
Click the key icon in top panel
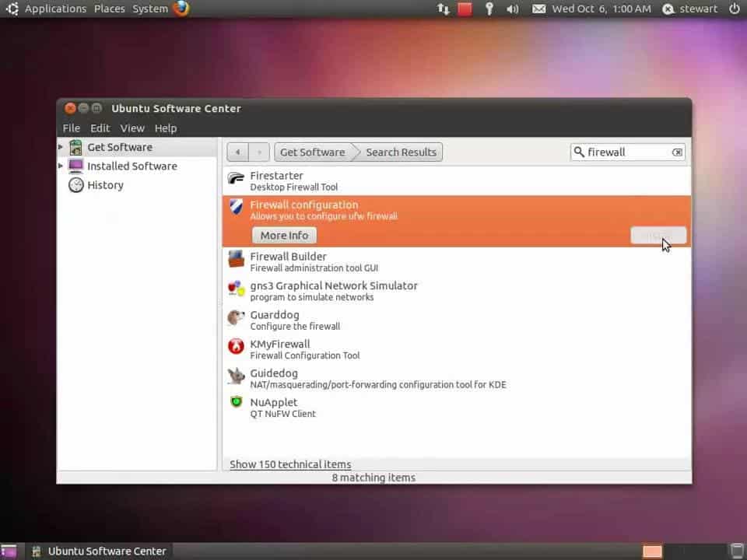point(489,9)
